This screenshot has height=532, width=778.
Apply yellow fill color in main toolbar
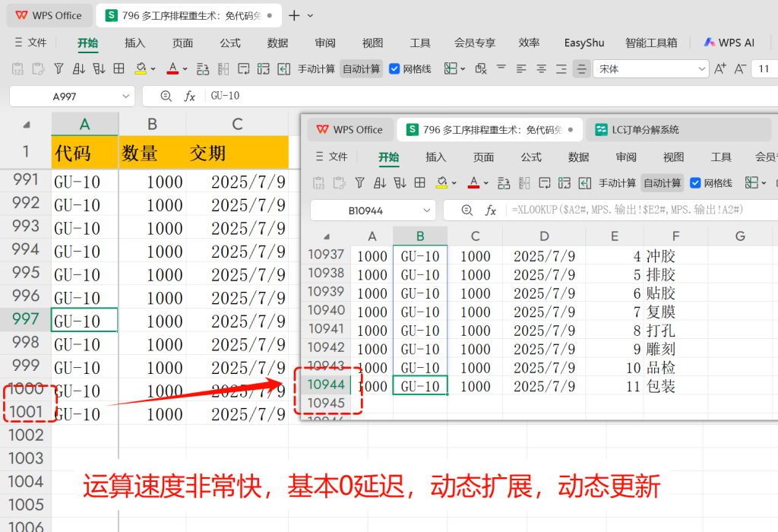(x=141, y=68)
